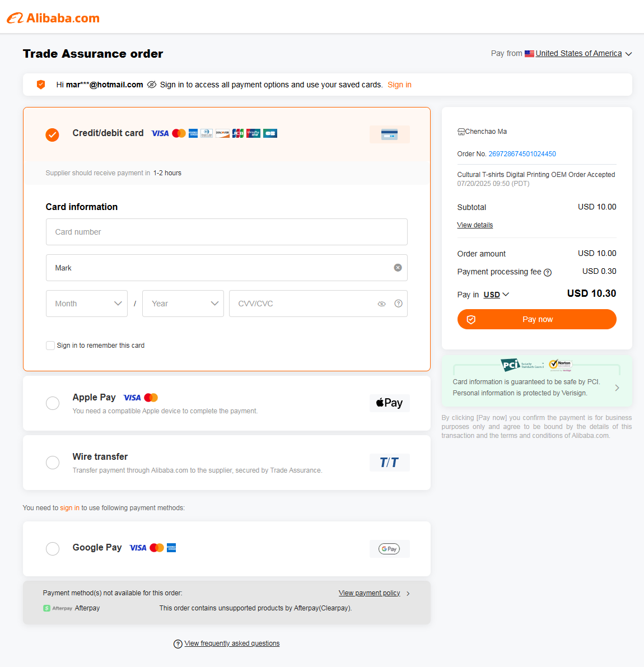Open the expiry Year dropdown
This screenshot has height=667, width=644.
pos(183,304)
